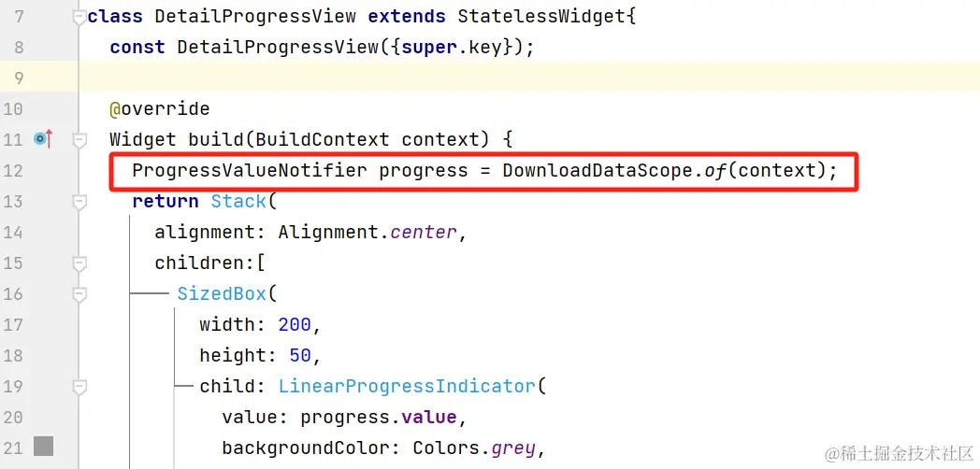Fold the children list on line 15
This screenshot has height=469, width=980.
(79, 263)
